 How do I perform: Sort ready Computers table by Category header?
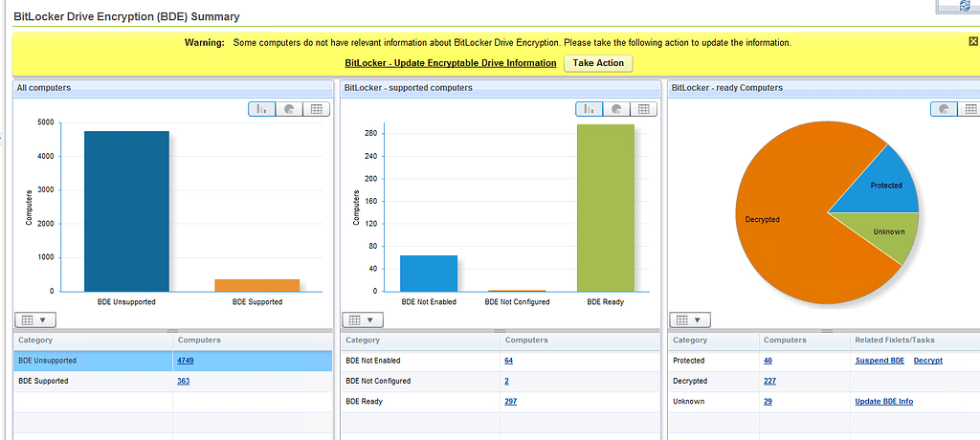click(714, 341)
